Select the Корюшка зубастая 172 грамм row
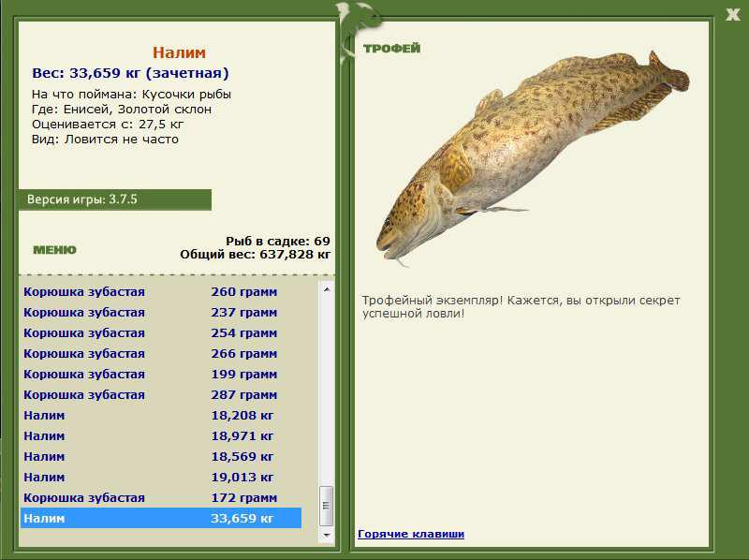Screen dimensions: 749x560 pos(160,497)
